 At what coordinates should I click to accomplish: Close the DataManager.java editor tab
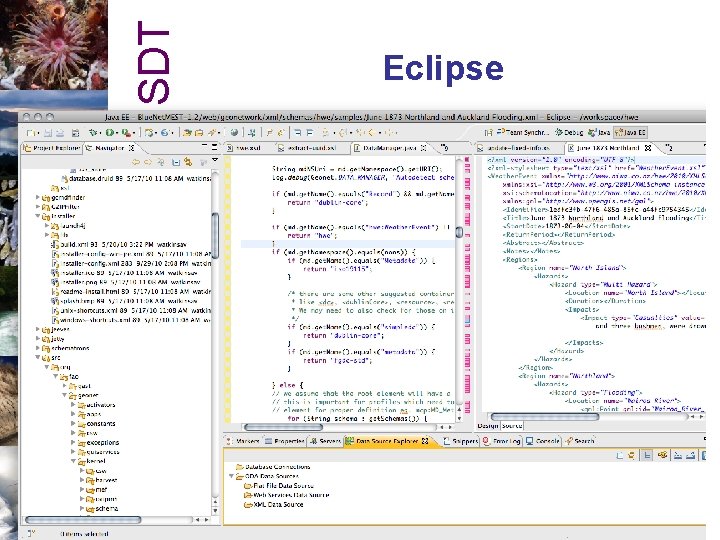423,148
